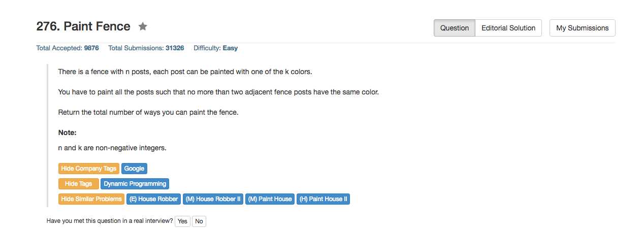
Task: Open the Dynamic Programming tag
Action: (x=135, y=184)
